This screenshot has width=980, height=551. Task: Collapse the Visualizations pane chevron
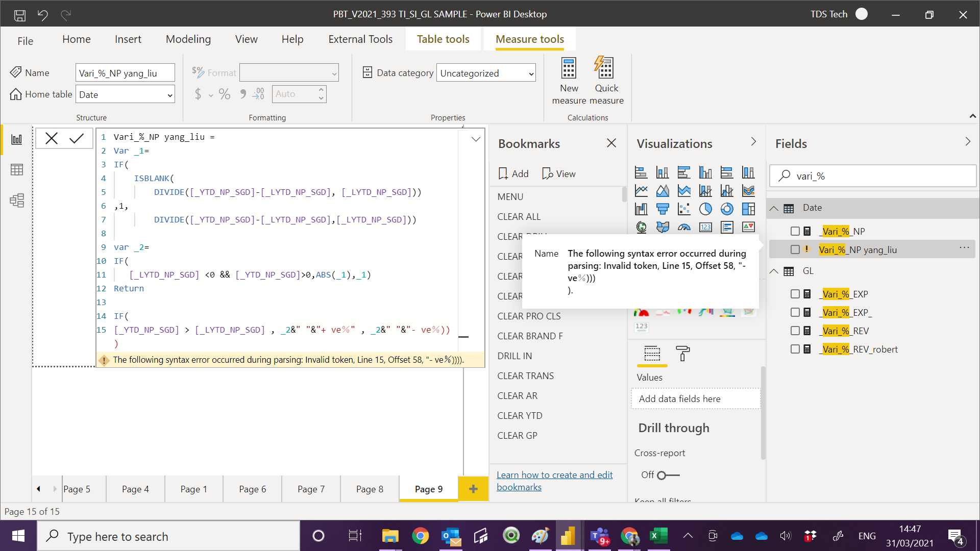point(754,142)
